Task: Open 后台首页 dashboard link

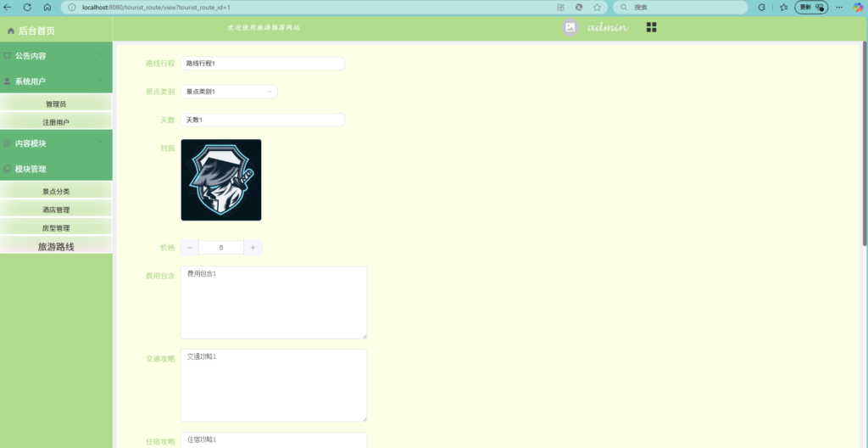Action: tap(37, 31)
